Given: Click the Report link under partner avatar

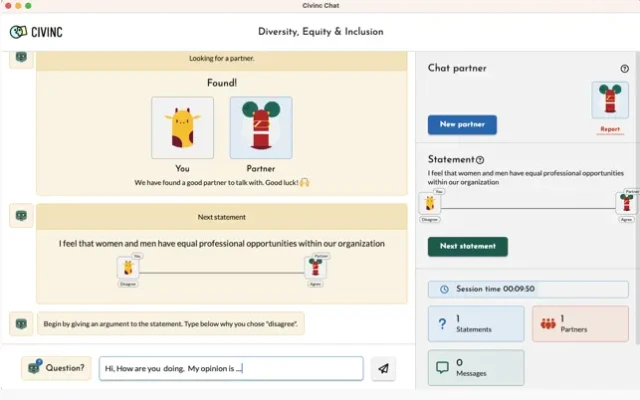Looking at the screenshot, I should (x=609, y=130).
